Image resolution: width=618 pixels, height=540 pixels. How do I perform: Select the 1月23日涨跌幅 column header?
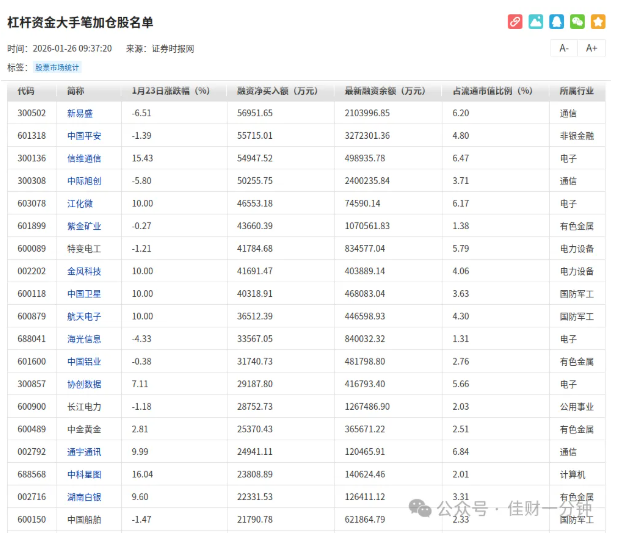coord(171,91)
